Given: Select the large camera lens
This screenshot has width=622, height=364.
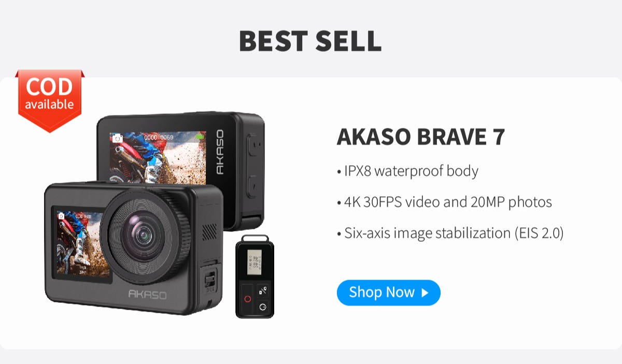Looking at the screenshot, I should [146, 237].
